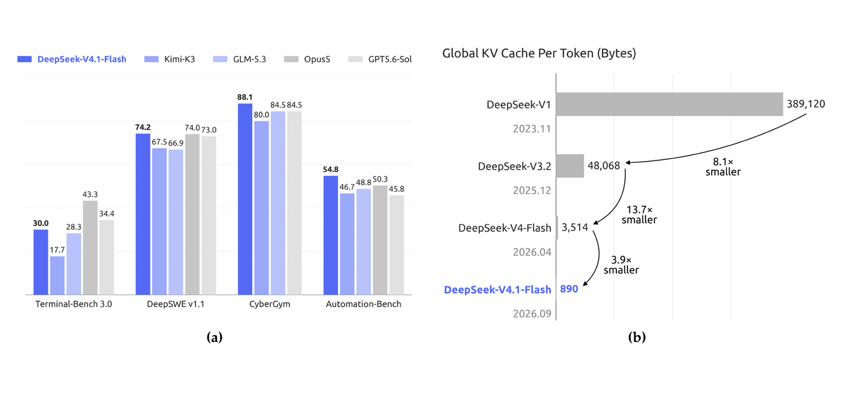Click the 2026.04 date label
The image size is (868, 394).
tap(532, 252)
